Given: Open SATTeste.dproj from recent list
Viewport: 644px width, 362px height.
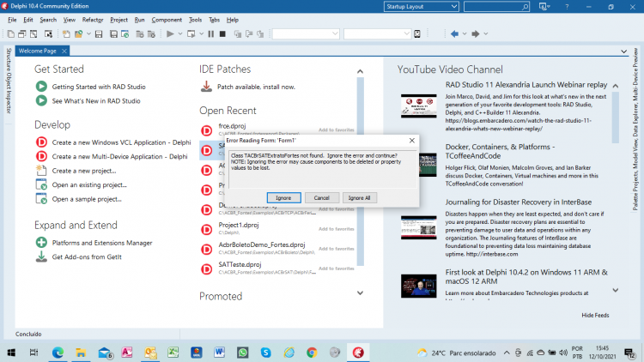Looking at the screenshot, I should coord(240,264).
